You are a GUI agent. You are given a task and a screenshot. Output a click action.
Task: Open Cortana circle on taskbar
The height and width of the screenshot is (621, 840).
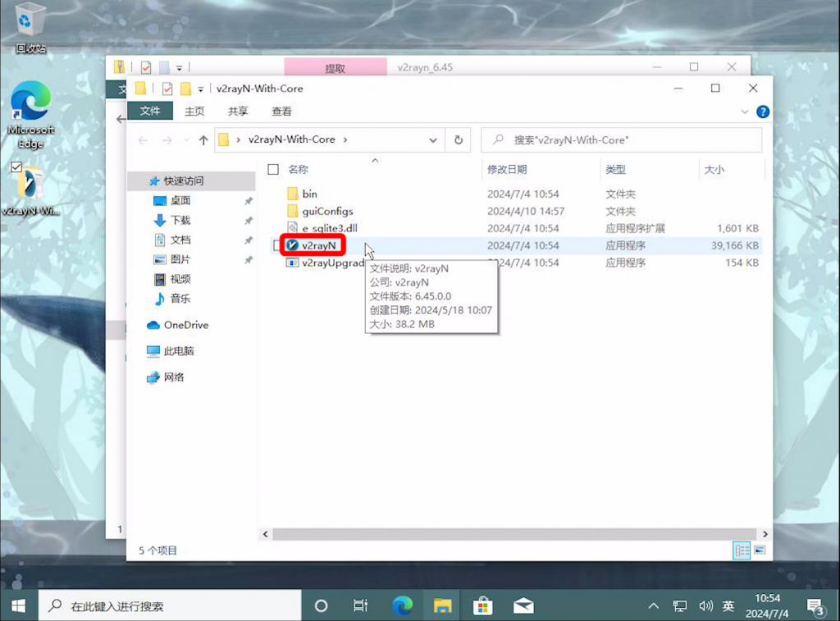pos(321,606)
